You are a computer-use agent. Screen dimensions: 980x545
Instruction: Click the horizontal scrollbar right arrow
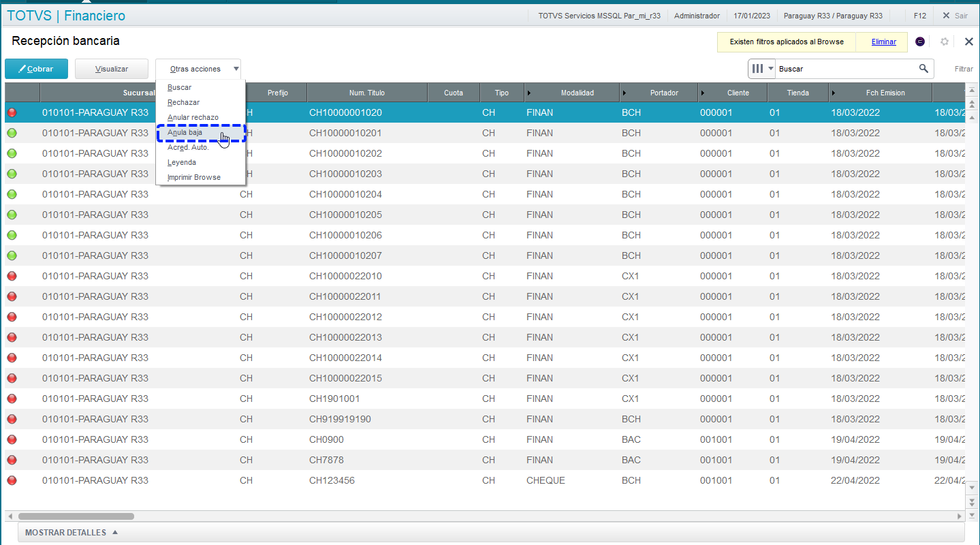click(x=960, y=516)
